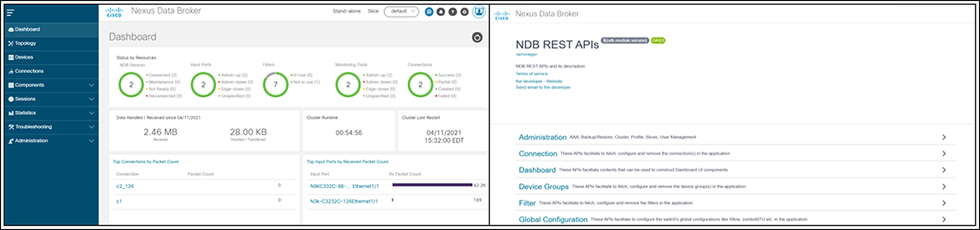Open the settings gear icon in header
This screenshot has width=980, height=230.
pyautogui.click(x=465, y=12)
